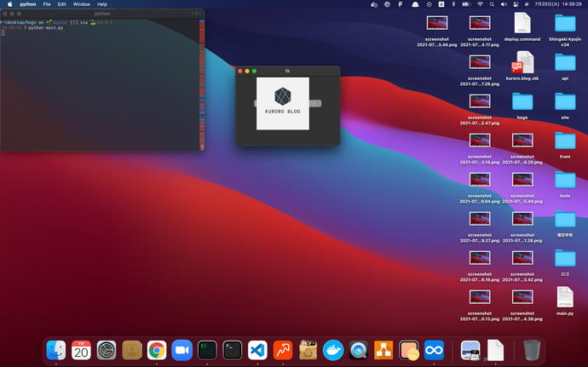Open the input source menu (A icon)

(x=441, y=4)
